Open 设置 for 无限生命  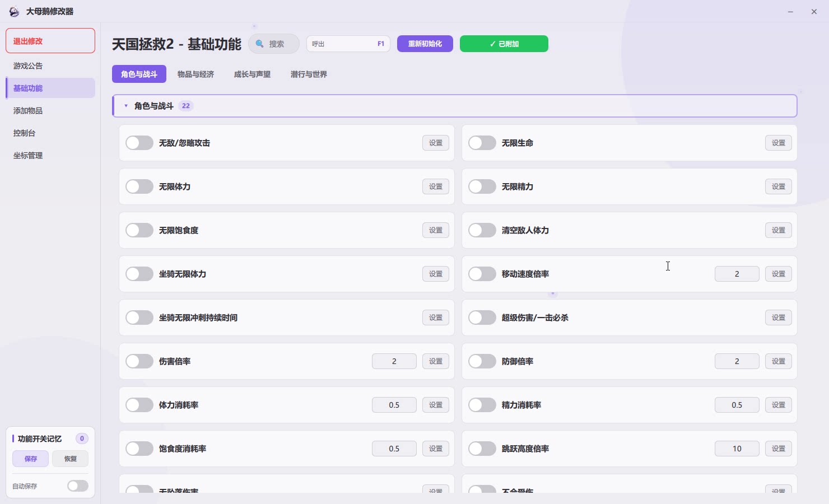(x=779, y=143)
